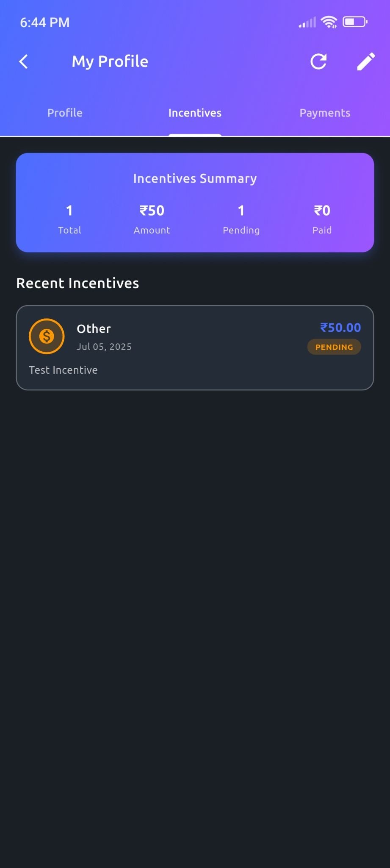The width and height of the screenshot is (390, 868).
Task: Tap the back arrow icon
Action: point(24,61)
